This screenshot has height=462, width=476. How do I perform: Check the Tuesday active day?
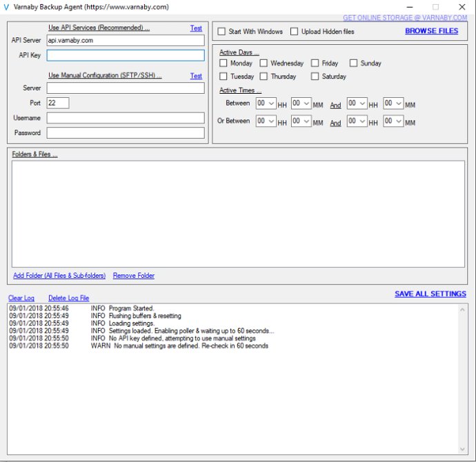223,76
